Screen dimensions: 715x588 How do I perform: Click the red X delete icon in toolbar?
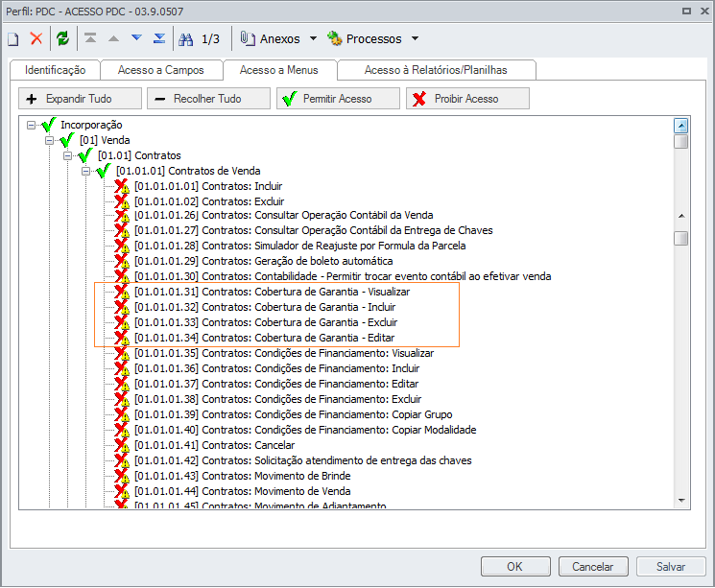36,38
